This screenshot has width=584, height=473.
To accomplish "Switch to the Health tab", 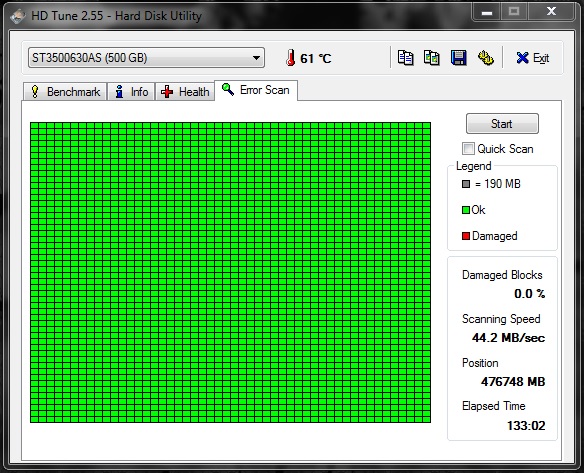I will pos(185,92).
